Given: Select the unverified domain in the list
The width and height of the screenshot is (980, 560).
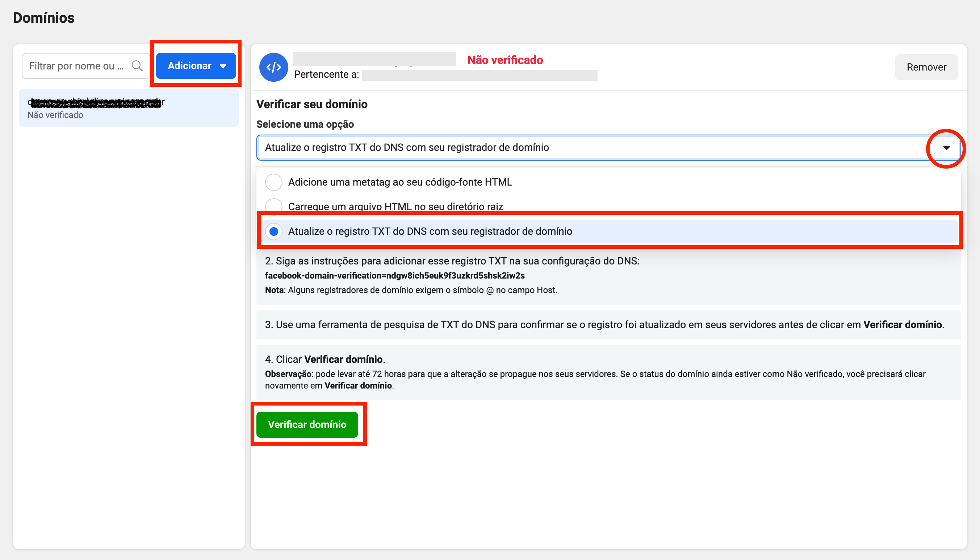Looking at the screenshot, I should pos(129,108).
